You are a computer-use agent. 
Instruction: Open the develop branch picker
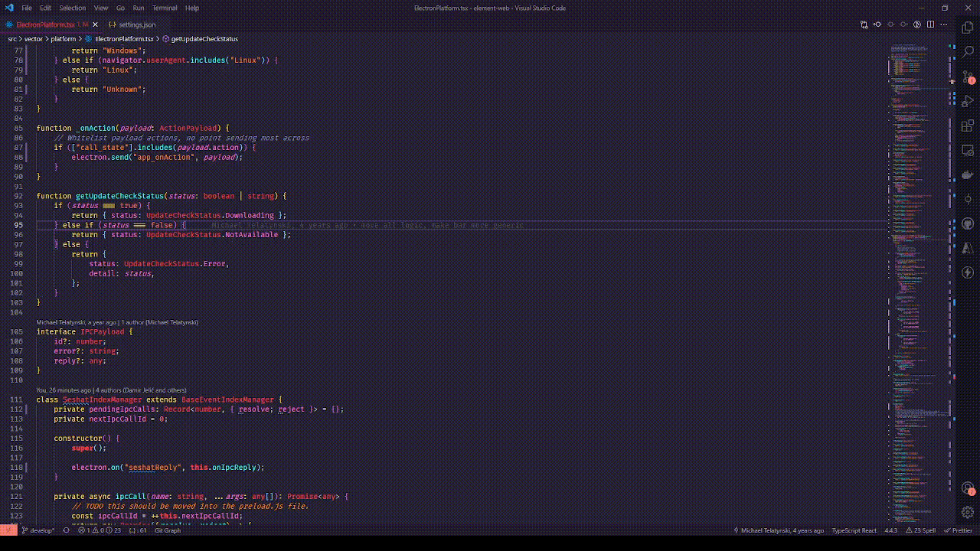[38, 530]
